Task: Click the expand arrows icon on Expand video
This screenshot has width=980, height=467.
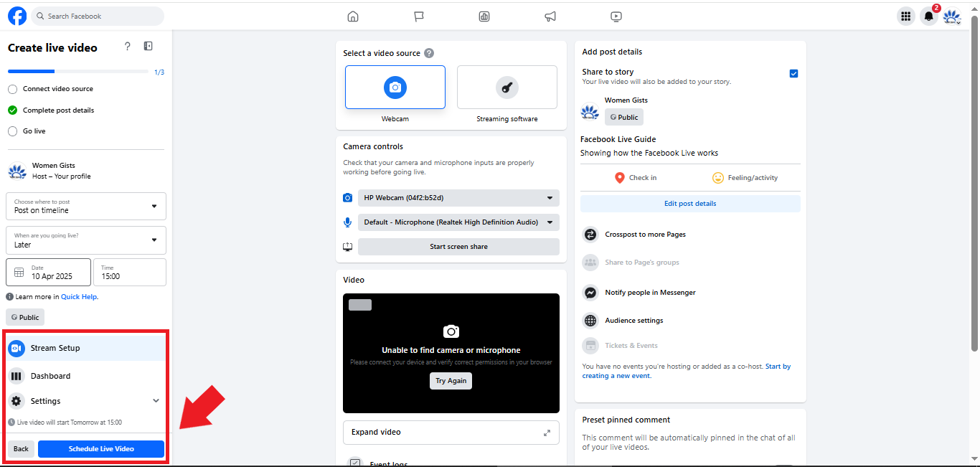Action: 547,433
